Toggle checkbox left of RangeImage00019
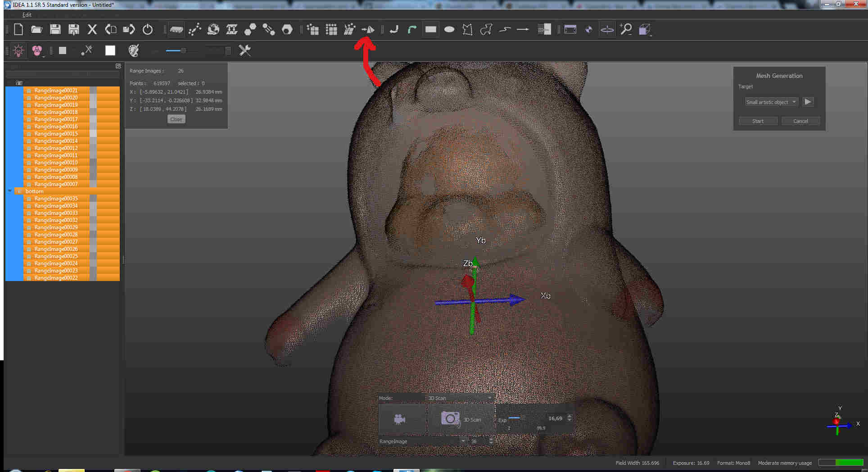This screenshot has width=868, height=472. [29, 105]
